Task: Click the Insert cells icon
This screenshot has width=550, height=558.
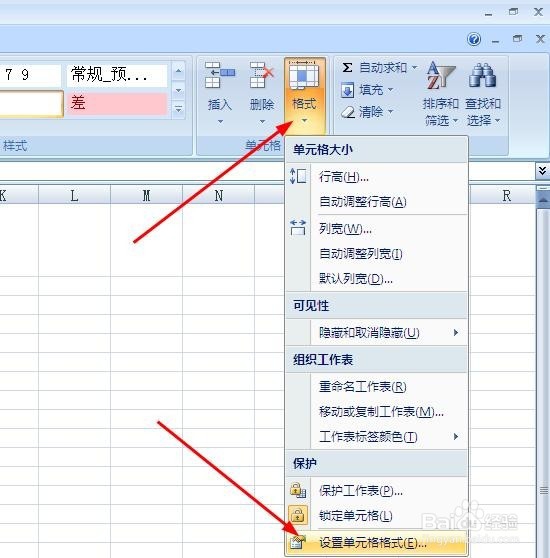Action: coord(220,75)
